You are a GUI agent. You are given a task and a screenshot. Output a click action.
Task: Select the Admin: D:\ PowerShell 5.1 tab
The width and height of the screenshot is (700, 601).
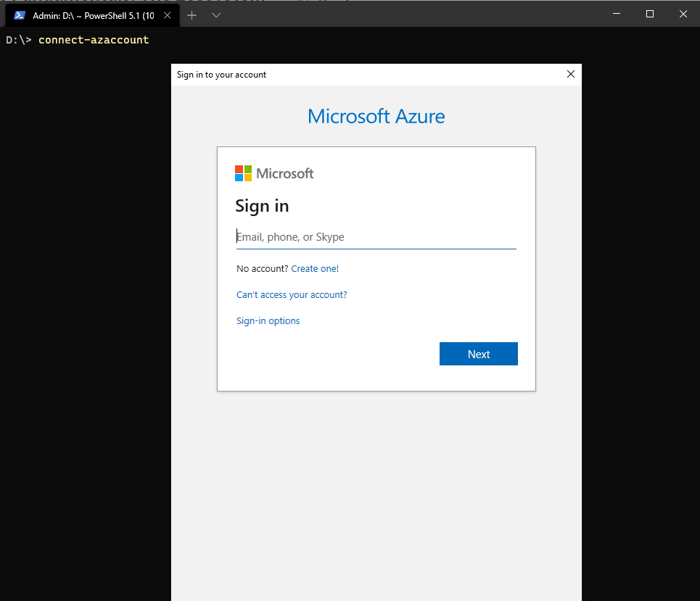tap(92, 16)
